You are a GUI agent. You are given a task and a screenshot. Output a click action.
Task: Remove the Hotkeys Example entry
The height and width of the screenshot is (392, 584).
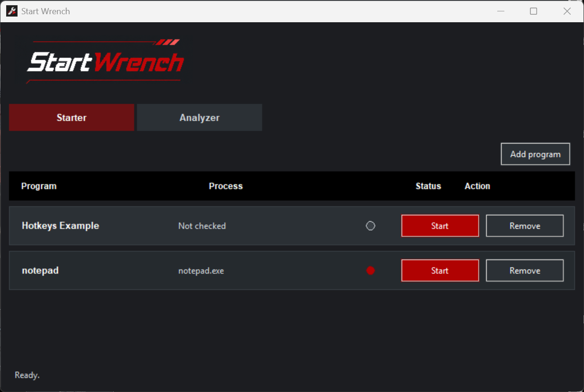(525, 226)
